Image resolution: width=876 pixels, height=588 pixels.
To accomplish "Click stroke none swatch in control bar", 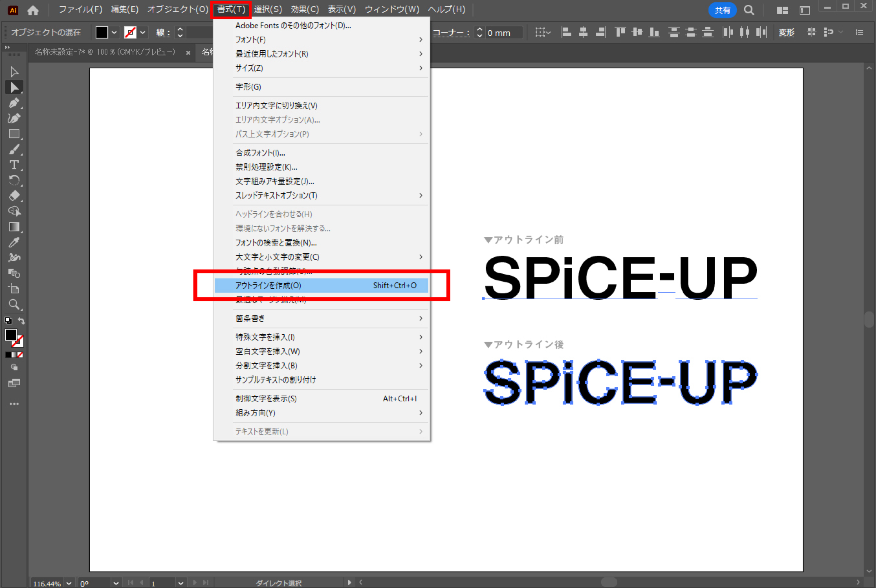I will [x=130, y=33].
